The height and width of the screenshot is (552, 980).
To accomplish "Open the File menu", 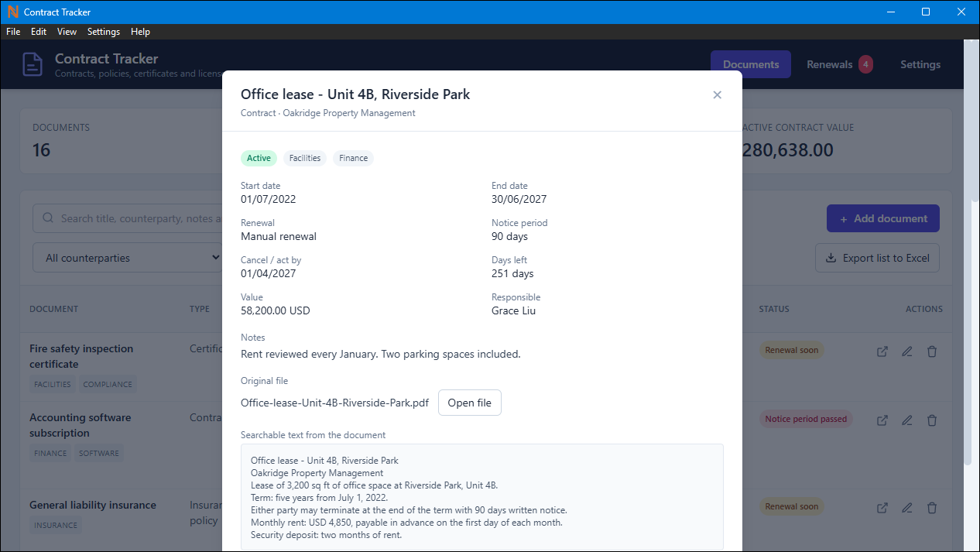I will [x=13, y=32].
